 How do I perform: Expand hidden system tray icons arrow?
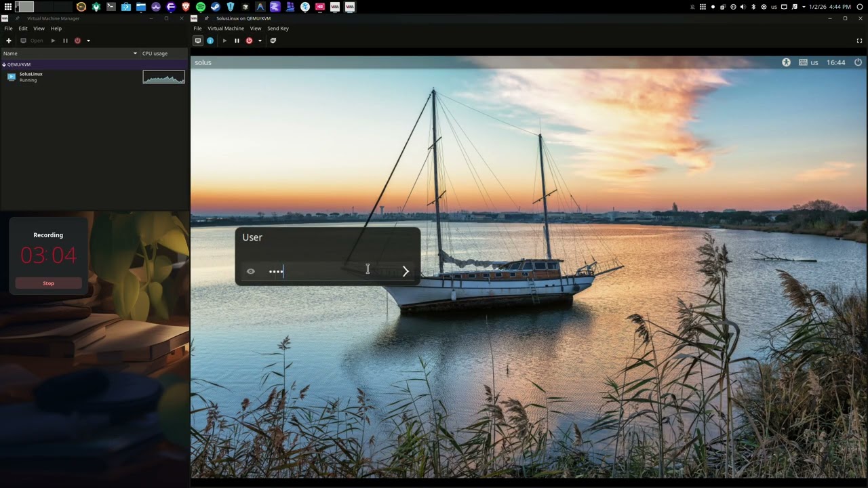click(804, 7)
